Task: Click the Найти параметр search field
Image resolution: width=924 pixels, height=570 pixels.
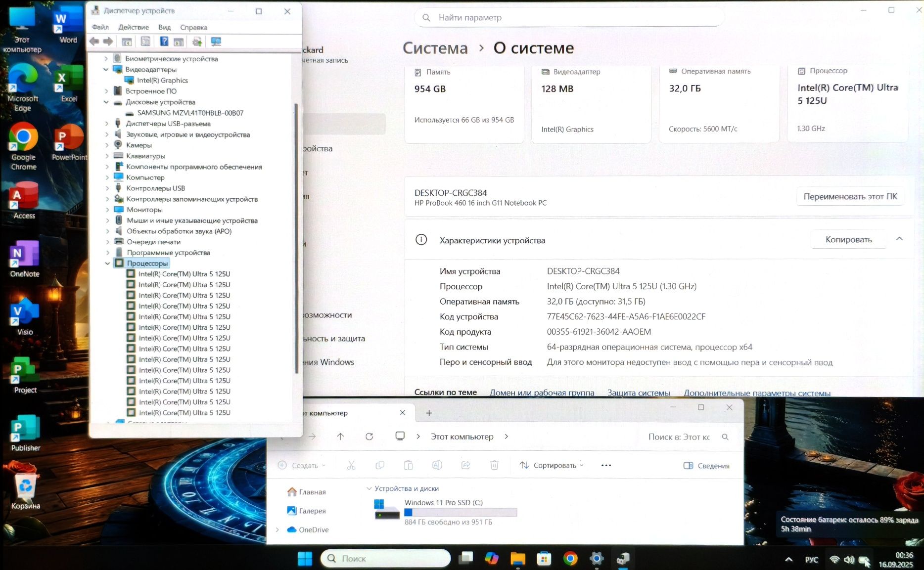Action: (569, 17)
